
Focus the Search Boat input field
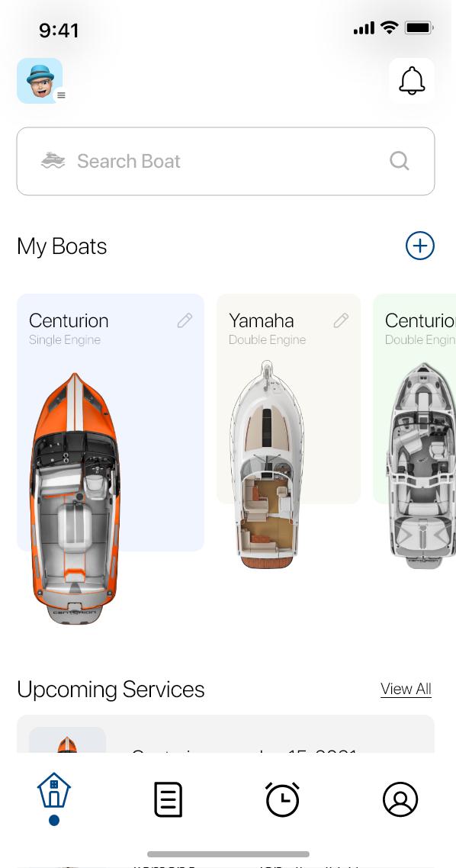coord(226,161)
